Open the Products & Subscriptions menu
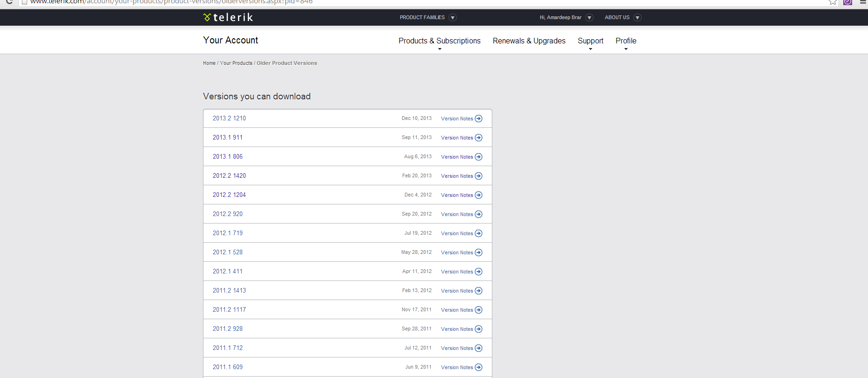The width and height of the screenshot is (868, 378). (440, 41)
